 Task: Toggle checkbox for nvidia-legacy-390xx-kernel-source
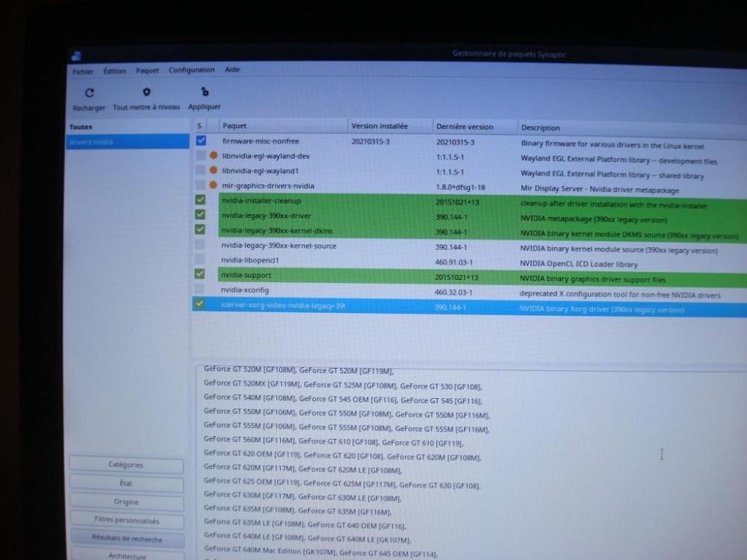[200, 244]
